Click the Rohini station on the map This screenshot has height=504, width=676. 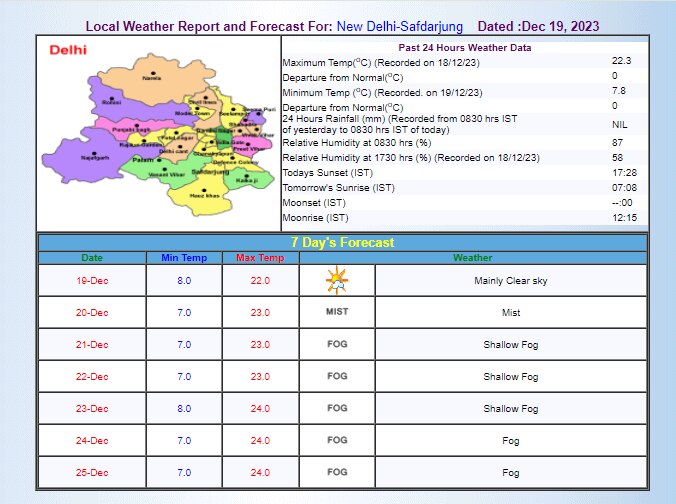pyautogui.click(x=111, y=100)
